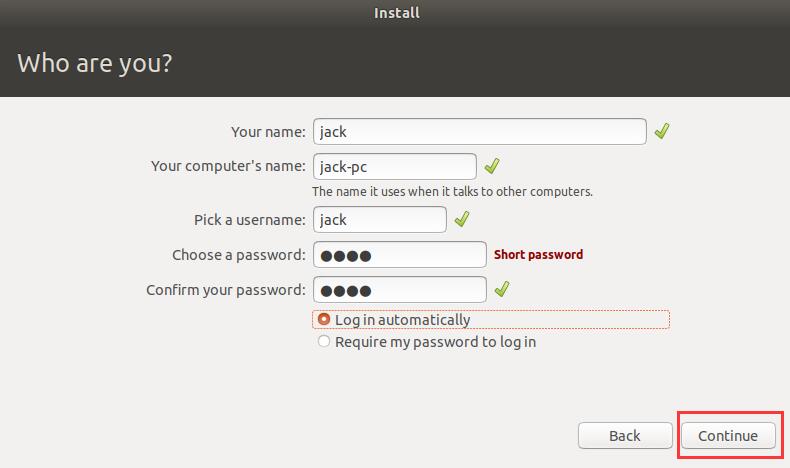Focus the Choose a password field
790x468 pixels.
coord(399,255)
